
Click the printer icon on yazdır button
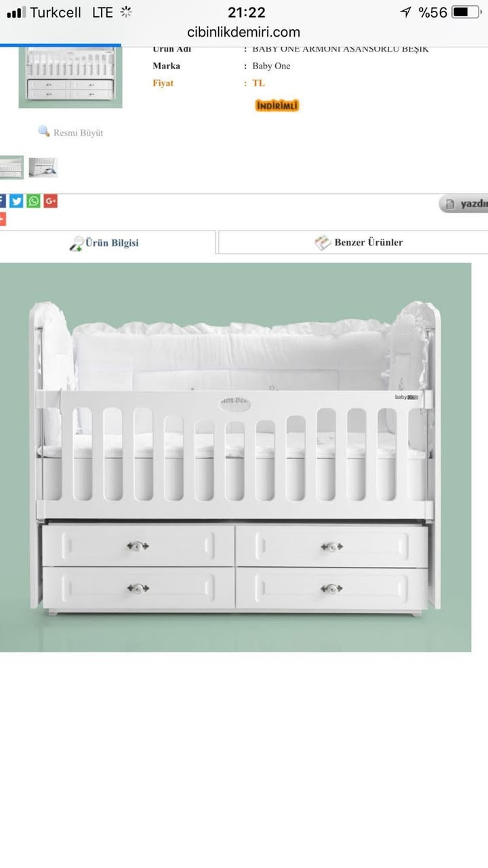[450, 203]
